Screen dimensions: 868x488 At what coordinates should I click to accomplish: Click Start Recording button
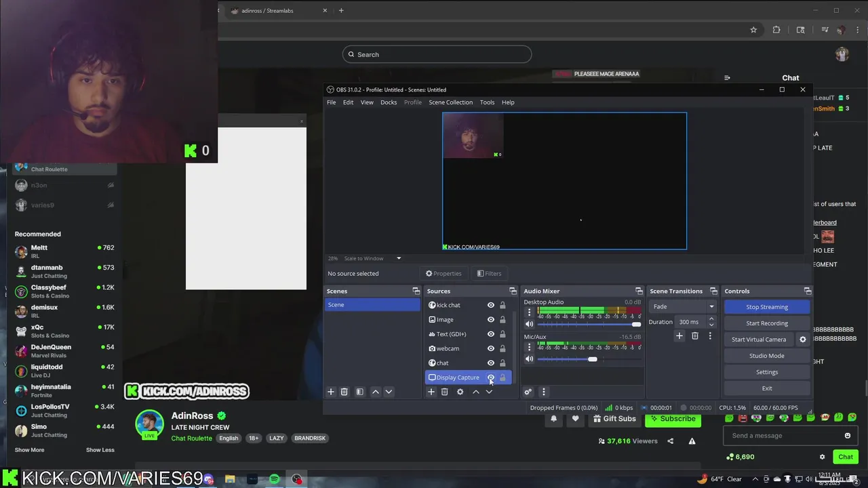pyautogui.click(x=767, y=323)
